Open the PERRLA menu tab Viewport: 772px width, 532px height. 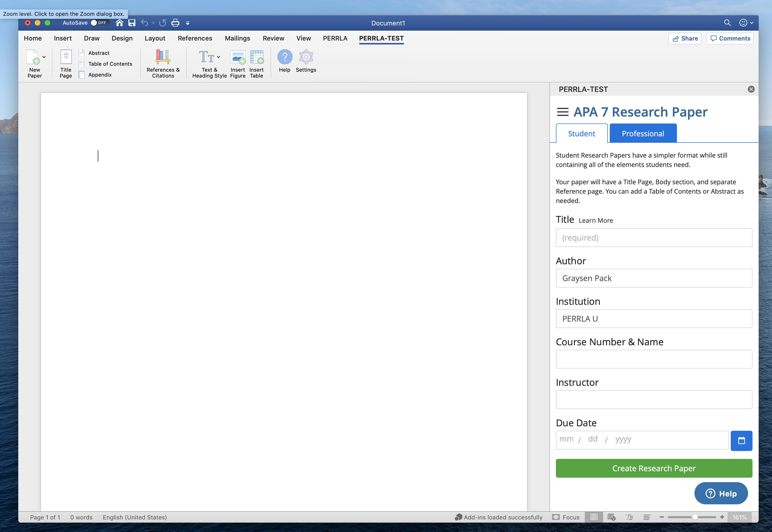tap(334, 38)
